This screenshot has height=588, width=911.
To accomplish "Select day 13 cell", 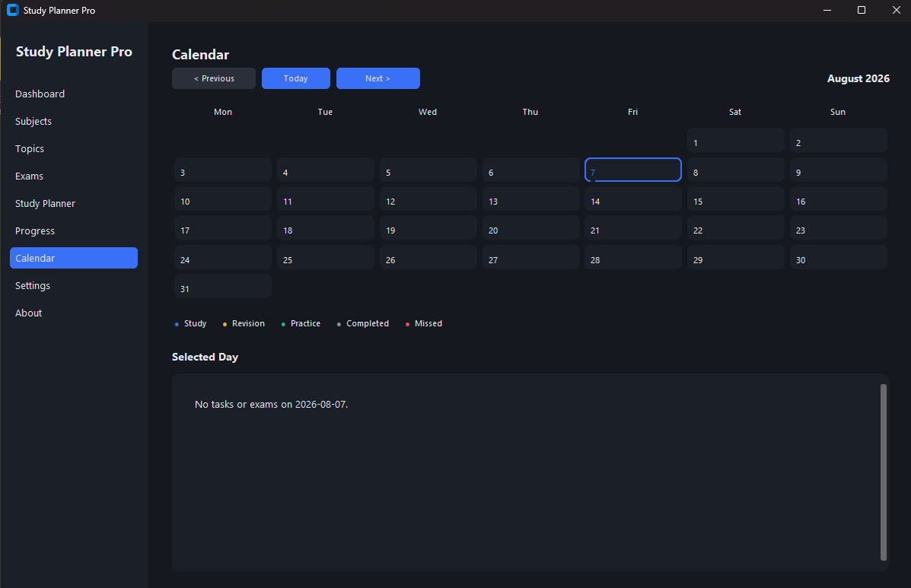I will [531, 199].
